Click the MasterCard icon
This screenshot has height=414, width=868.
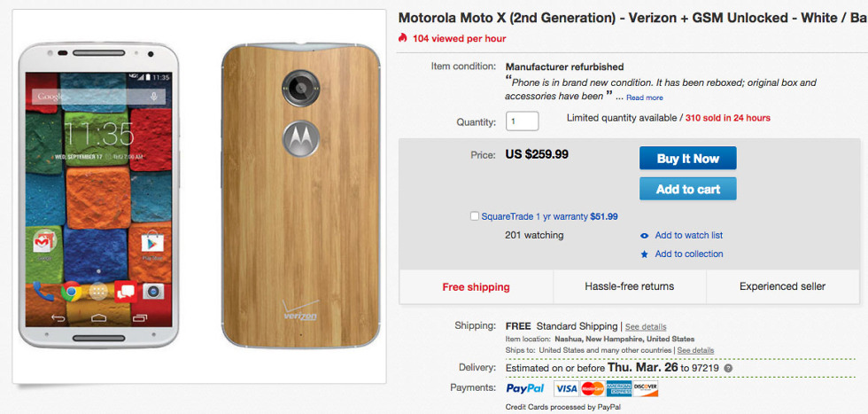click(x=593, y=388)
